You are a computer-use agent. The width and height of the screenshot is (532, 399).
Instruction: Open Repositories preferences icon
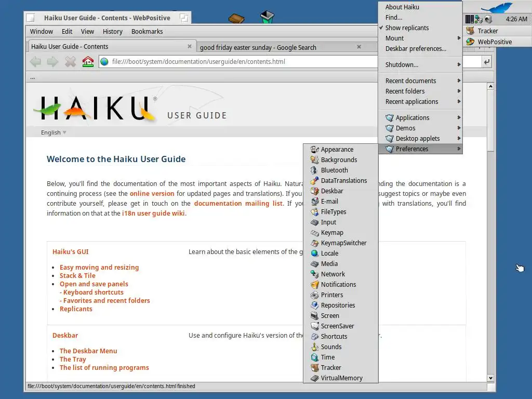tap(315, 305)
